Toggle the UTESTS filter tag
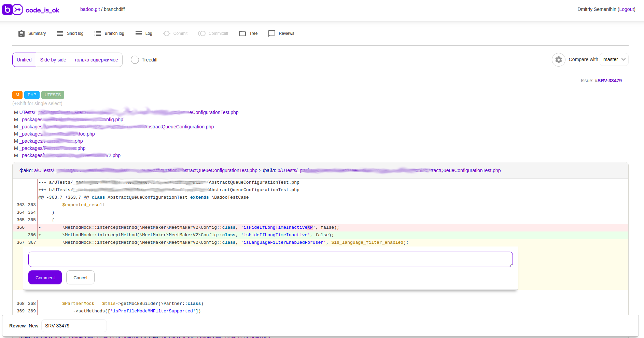This screenshot has height=338, width=644. [x=53, y=95]
